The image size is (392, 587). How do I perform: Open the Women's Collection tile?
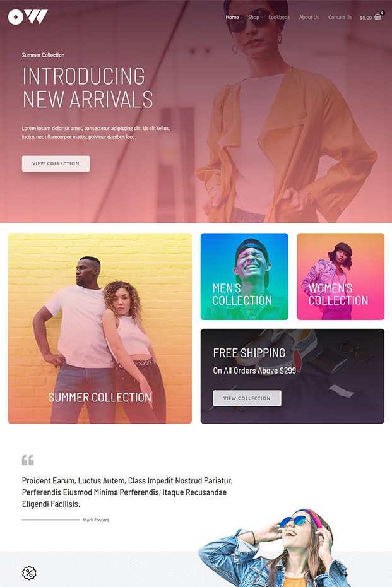point(341,276)
